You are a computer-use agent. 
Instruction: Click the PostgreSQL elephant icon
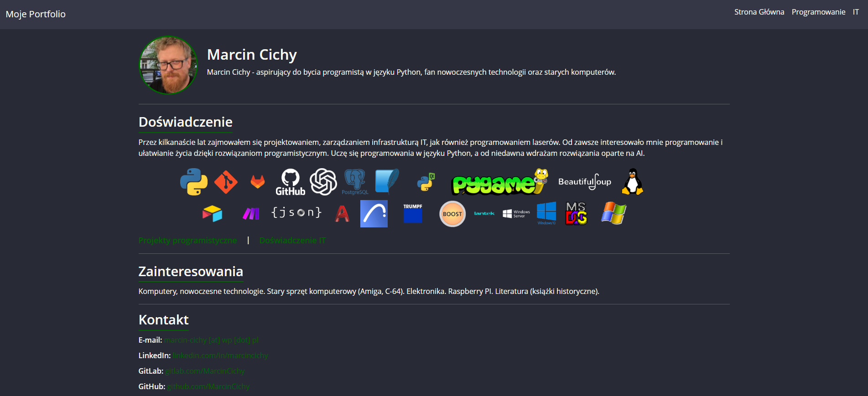355,182
